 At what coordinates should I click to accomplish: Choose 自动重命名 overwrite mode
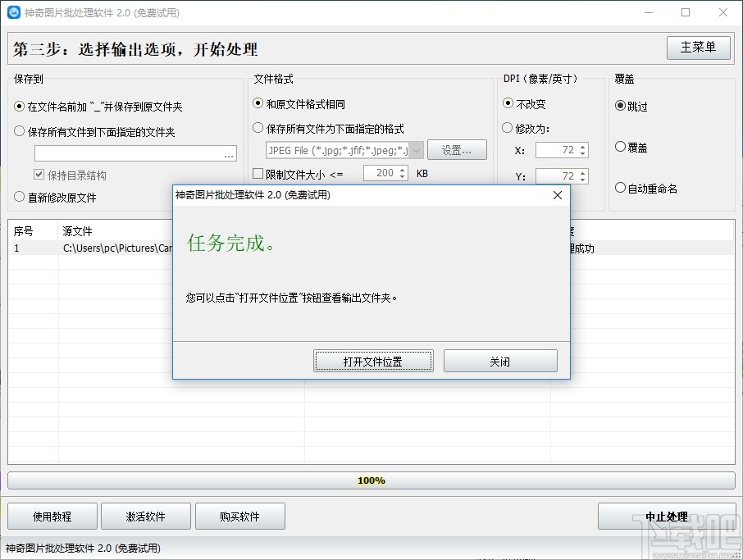[621, 187]
